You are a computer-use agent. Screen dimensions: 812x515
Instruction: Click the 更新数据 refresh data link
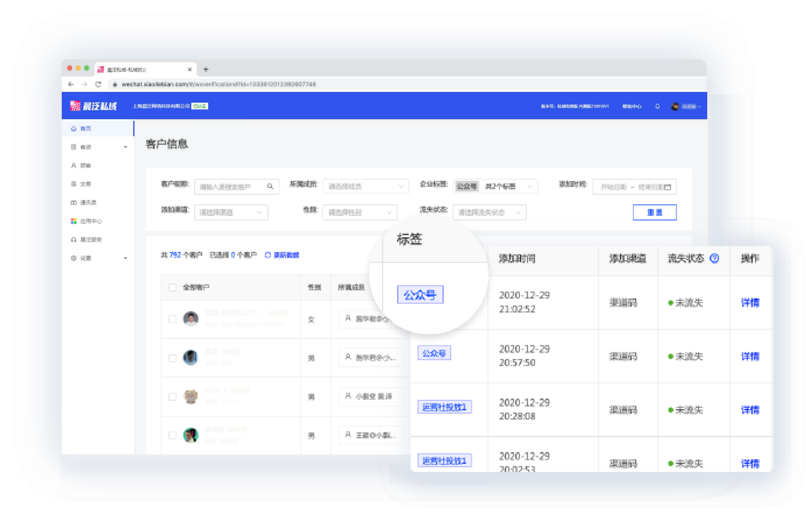[x=286, y=255]
